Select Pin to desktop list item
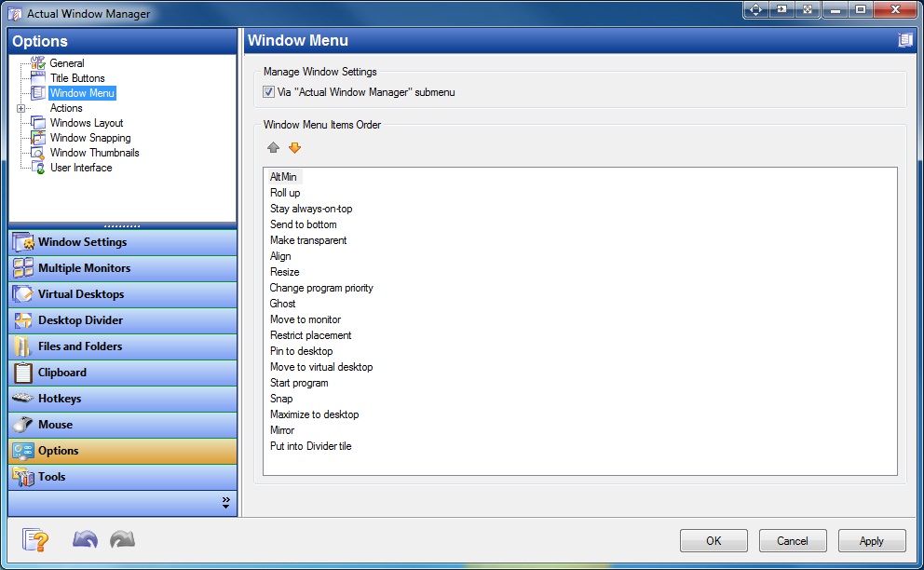This screenshot has width=924, height=570. pos(301,351)
